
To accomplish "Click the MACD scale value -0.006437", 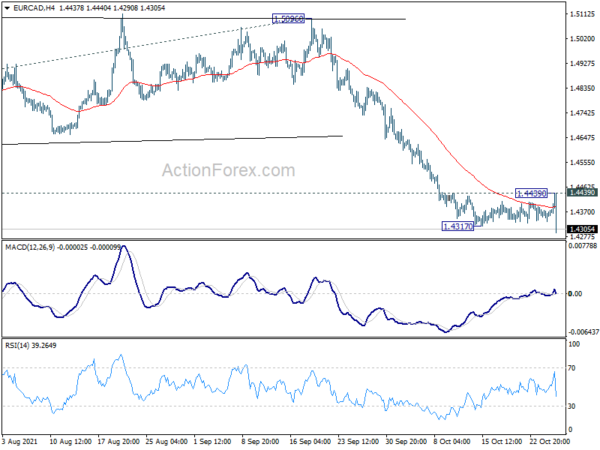I will 583,332.
